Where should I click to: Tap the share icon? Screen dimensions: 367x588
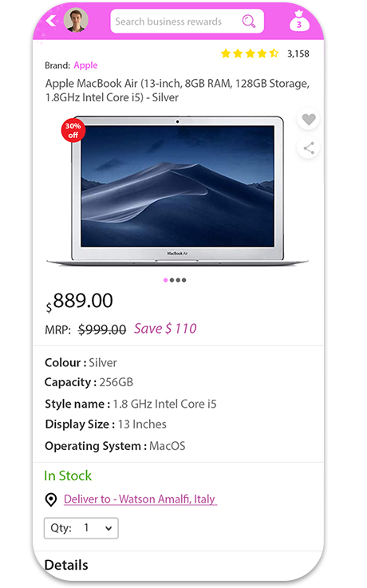pyautogui.click(x=309, y=148)
